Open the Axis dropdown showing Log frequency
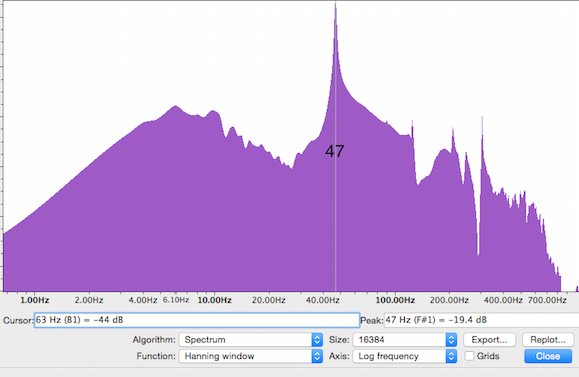 [405, 356]
